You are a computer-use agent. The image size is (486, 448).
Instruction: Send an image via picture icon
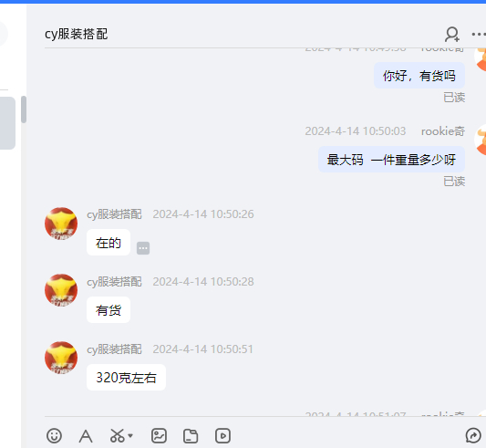tap(159, 435)
